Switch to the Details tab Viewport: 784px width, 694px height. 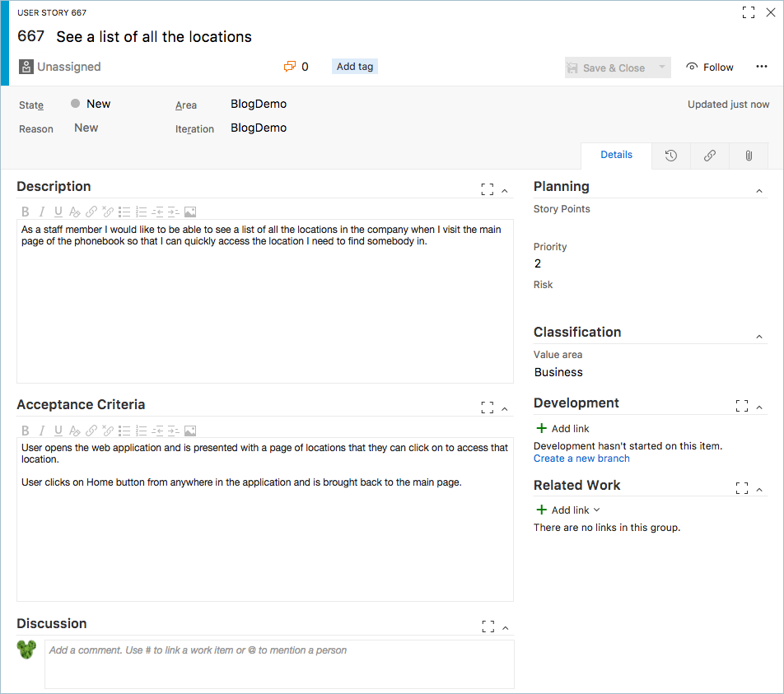(616, 155)
